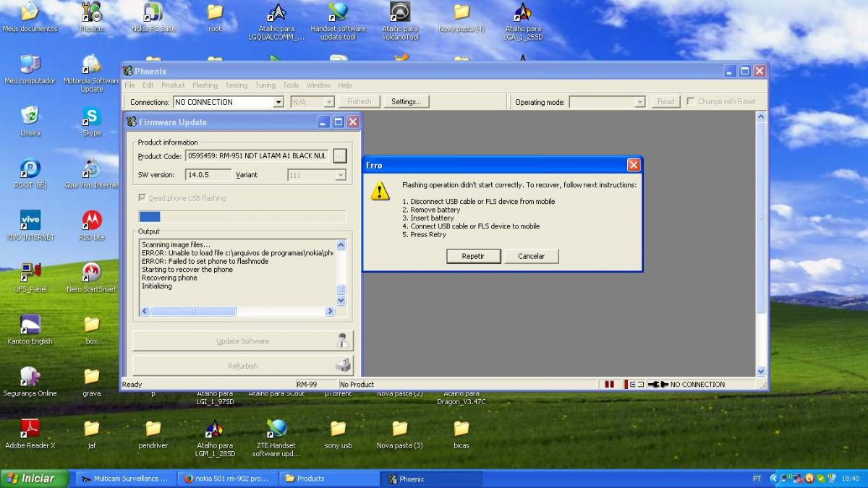Click the product code browse (...) button

(340, 156)
